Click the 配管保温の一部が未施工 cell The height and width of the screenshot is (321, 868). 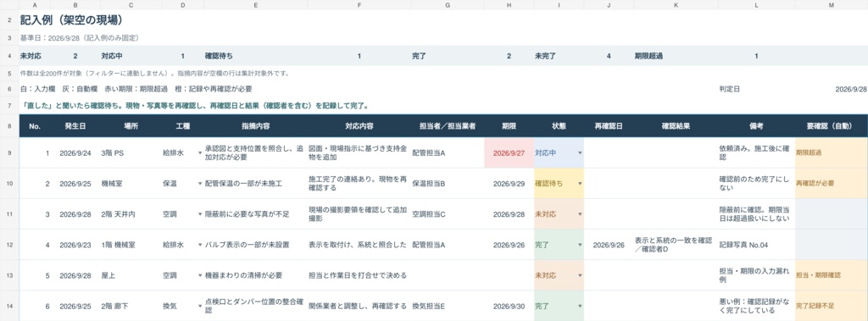pos(256,184)
